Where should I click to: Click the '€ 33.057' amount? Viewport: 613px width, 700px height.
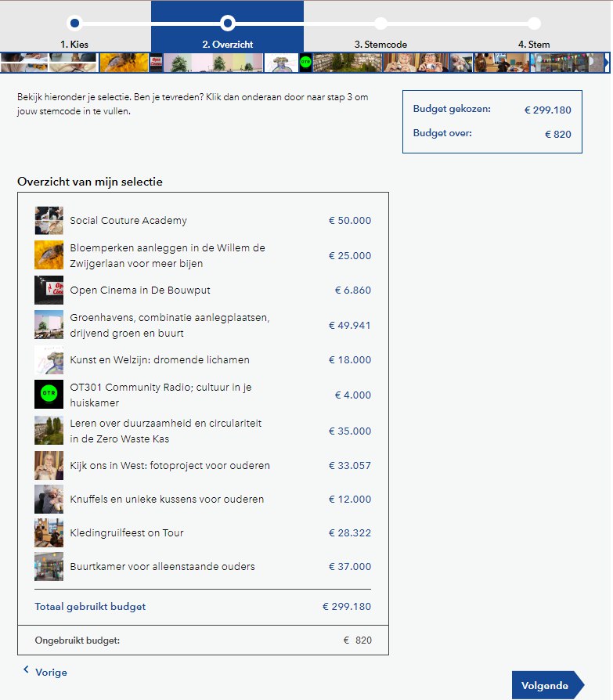[350, 466]
